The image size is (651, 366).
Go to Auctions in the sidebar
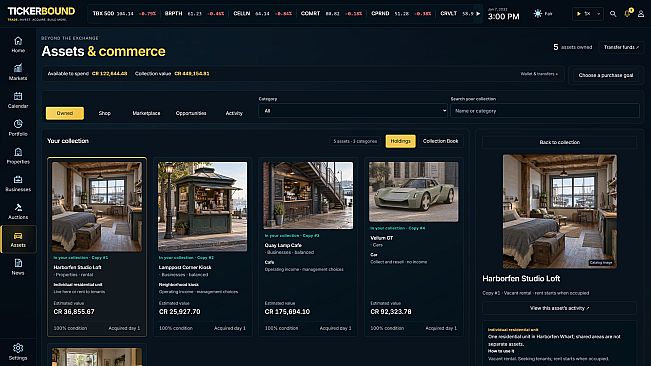(18, 211)
